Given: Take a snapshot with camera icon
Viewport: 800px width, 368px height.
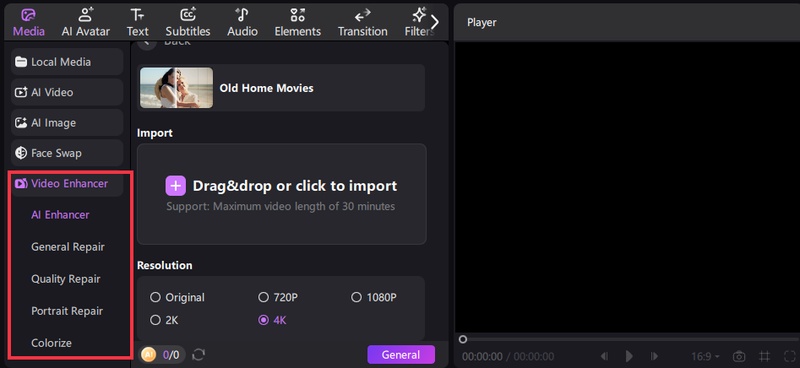Looking at the screenshot, I should click(x=739, y=356).
